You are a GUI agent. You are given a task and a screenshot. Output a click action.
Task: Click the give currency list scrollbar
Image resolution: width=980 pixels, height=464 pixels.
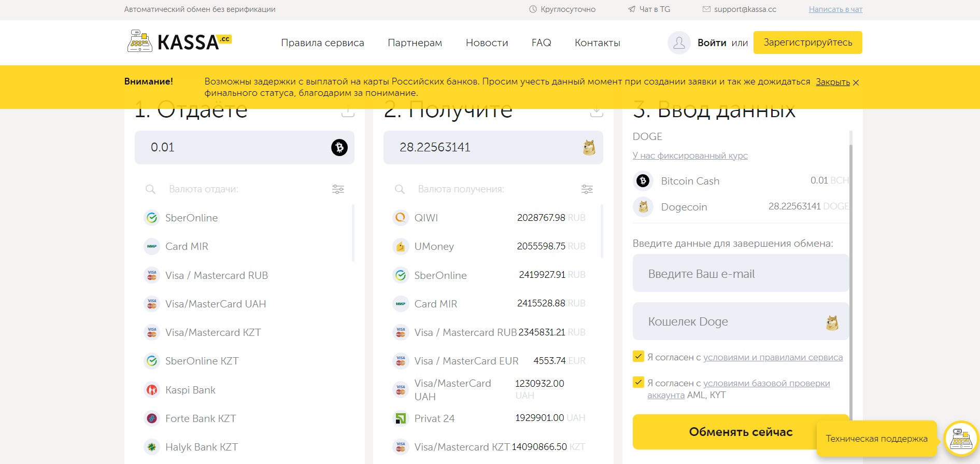point(353,233)
